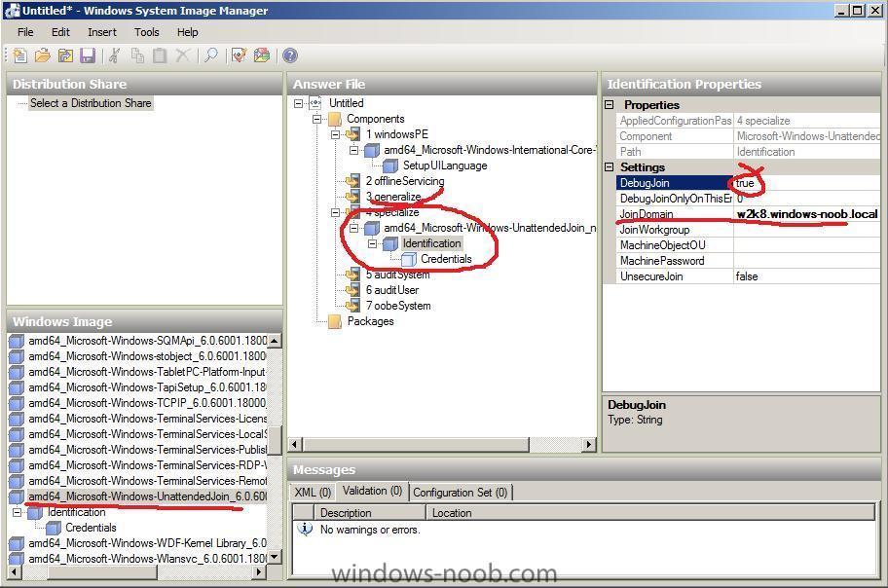Click the Cut scissors toolbar icon

click(x=115, y=55)
